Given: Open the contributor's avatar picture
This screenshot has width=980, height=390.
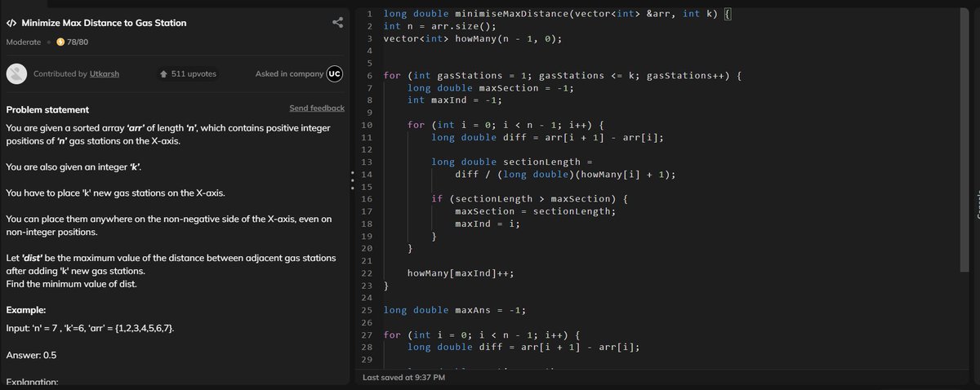Looking at the screenshot, I should pos(16,73).
